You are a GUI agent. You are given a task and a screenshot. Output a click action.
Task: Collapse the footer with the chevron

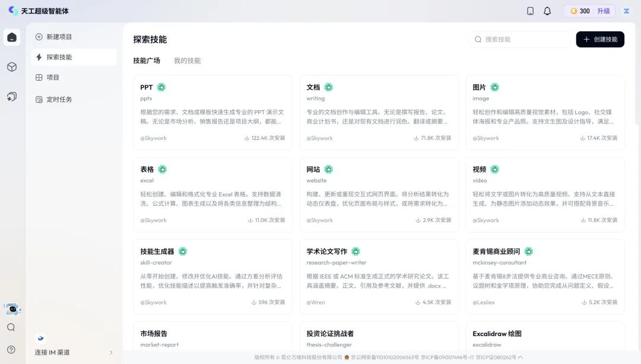tap(521, 357)
